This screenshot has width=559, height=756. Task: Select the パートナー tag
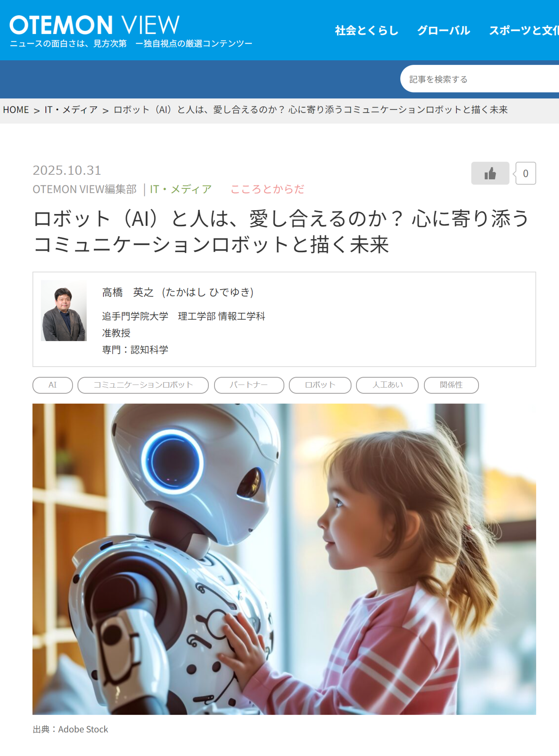pyautogui.click(x=249, y=385)
